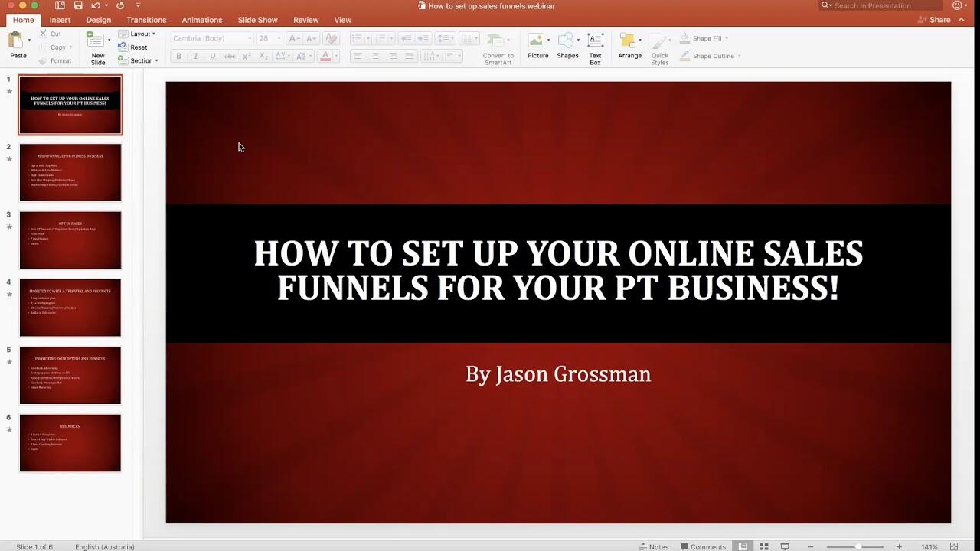Click the zoom slider handle
This screenshot has height=551, width=980.
[859, 546]
